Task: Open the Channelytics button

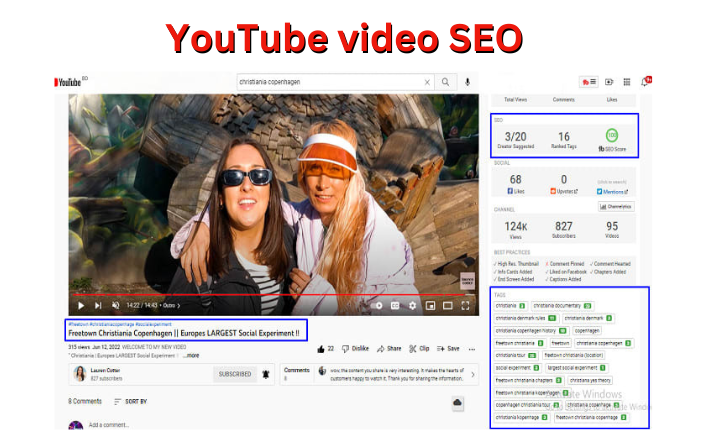Action: tap(616, 206)
